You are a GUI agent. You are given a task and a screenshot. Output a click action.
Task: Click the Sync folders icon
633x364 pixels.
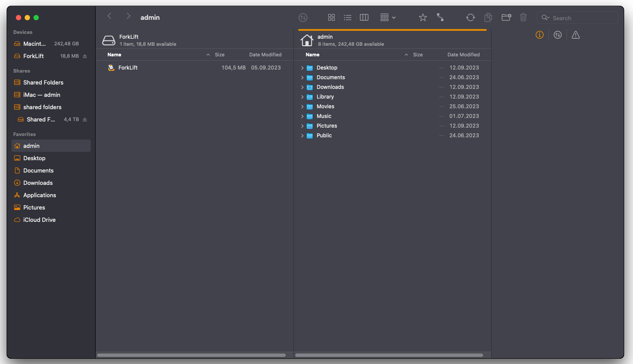click(470, 18)
